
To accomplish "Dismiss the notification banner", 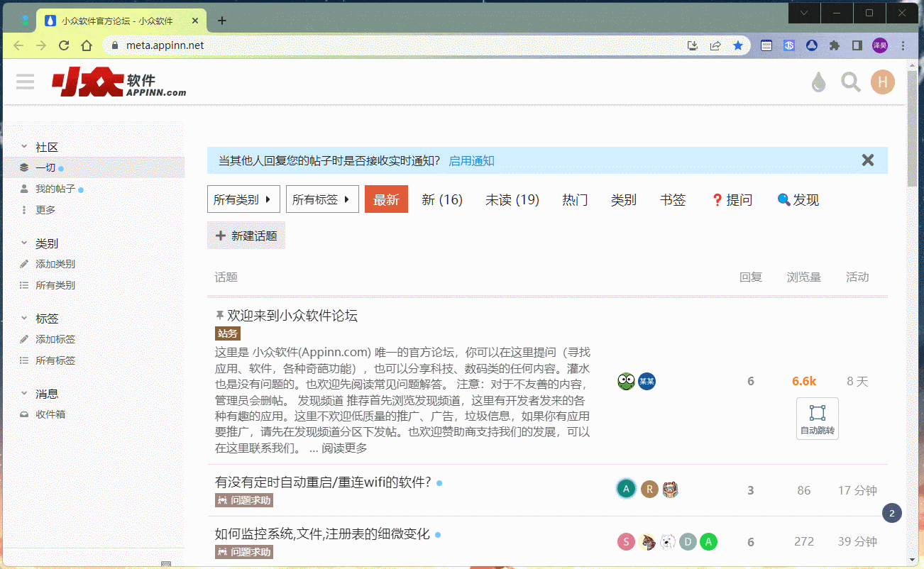I will coord(867,160).
